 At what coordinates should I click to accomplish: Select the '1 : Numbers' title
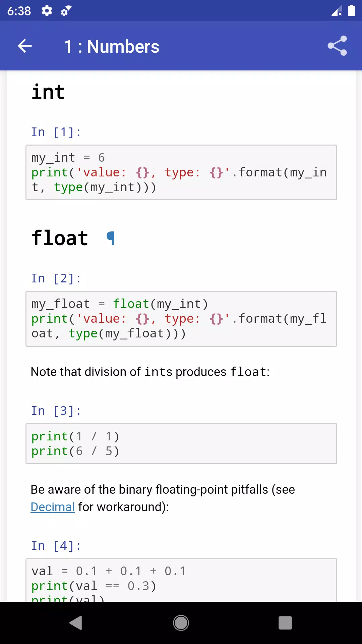[111, 46]
